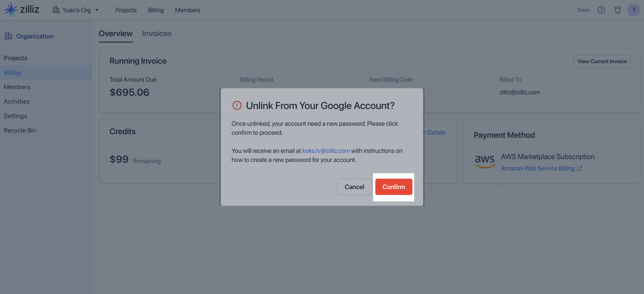Viewport: 644px width, 294px height.
Task: Select Recycle Bin in the sidebar
Action: pyautogui.click(x=20, y=130)
